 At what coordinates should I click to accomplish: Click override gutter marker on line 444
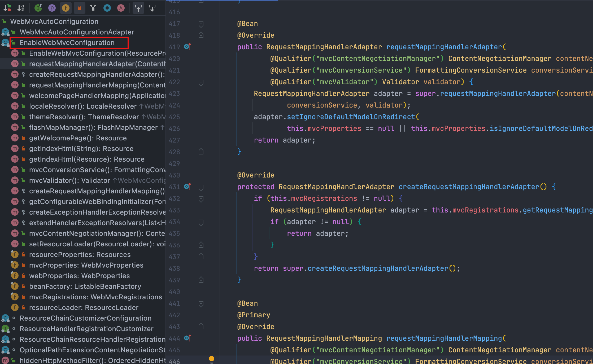click(188, 338)
